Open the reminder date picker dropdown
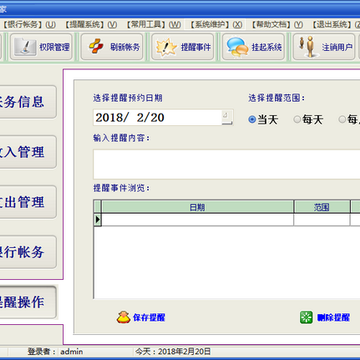Image resolution: width=360 pixels, height=360 pixels. click(x=227, y=117)
